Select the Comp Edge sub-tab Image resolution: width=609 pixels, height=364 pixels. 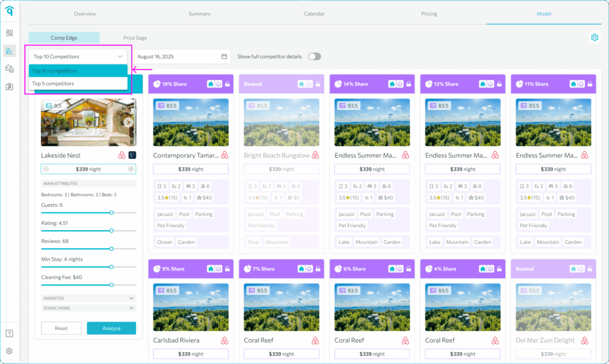click(64, 37)
